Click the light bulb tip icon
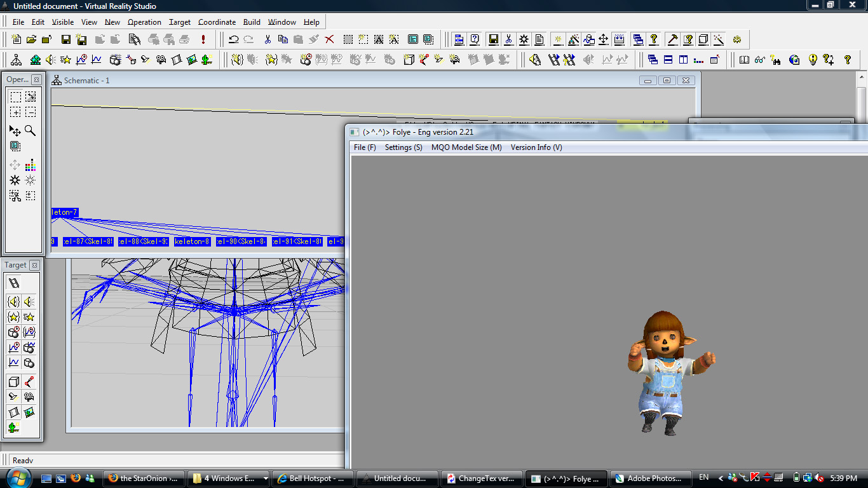This screenshot has height=488, width=868. coord(813,60)
